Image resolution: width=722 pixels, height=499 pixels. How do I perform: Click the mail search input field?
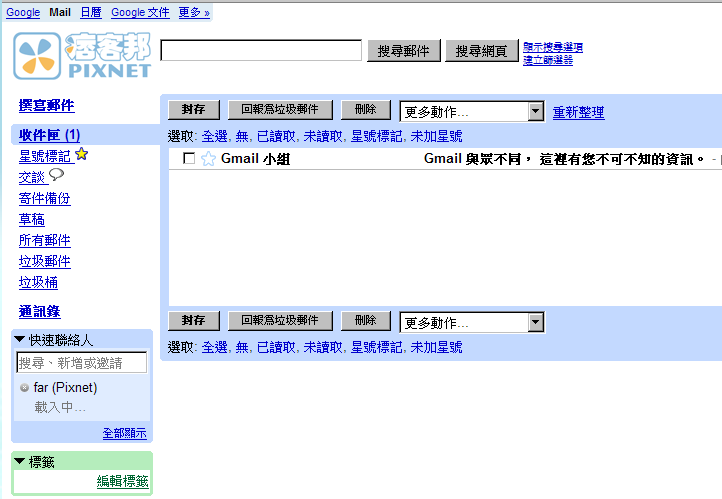[x=261, y=50]
